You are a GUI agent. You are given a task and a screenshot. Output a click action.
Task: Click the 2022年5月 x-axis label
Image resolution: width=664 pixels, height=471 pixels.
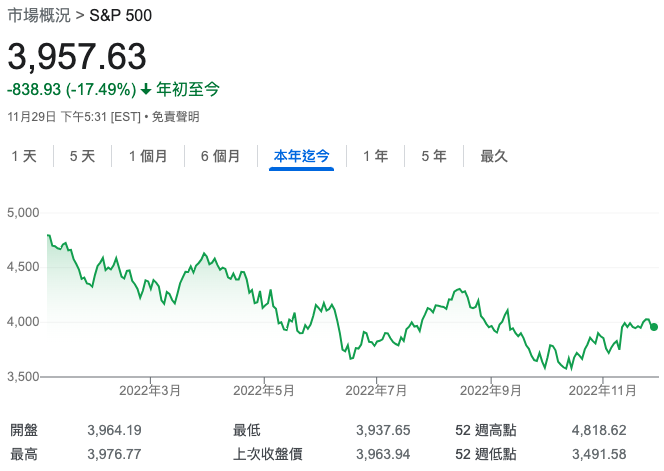pos(263,391)
